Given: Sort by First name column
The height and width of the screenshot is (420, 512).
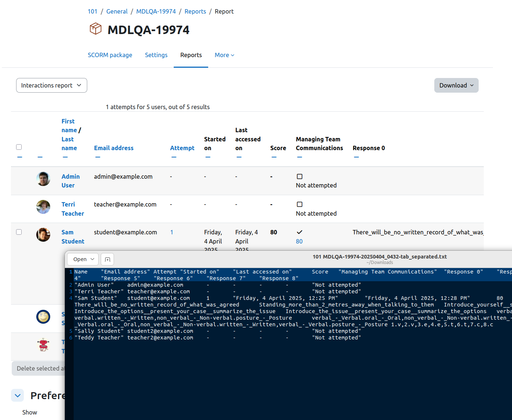Looking at the screenshot, I should coord(69,126).
